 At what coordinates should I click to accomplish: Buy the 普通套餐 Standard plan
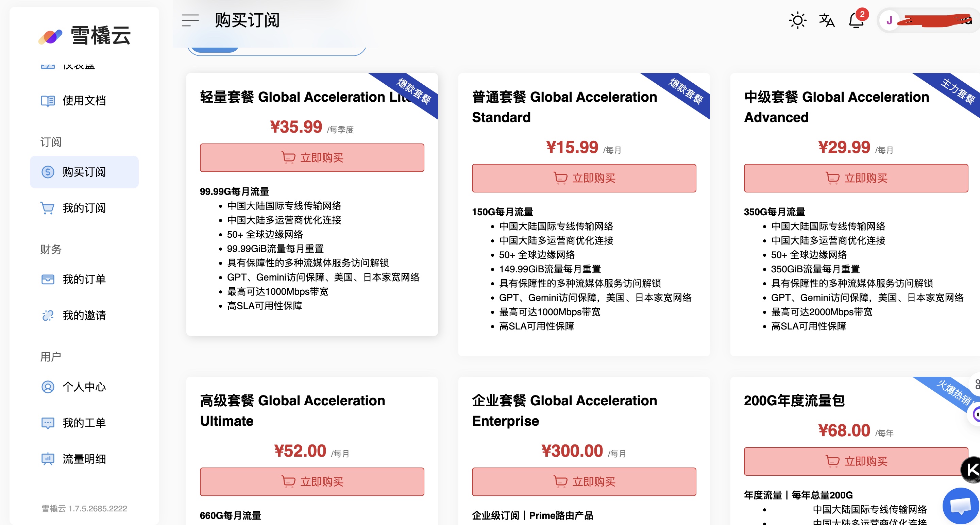pos(584,178)
